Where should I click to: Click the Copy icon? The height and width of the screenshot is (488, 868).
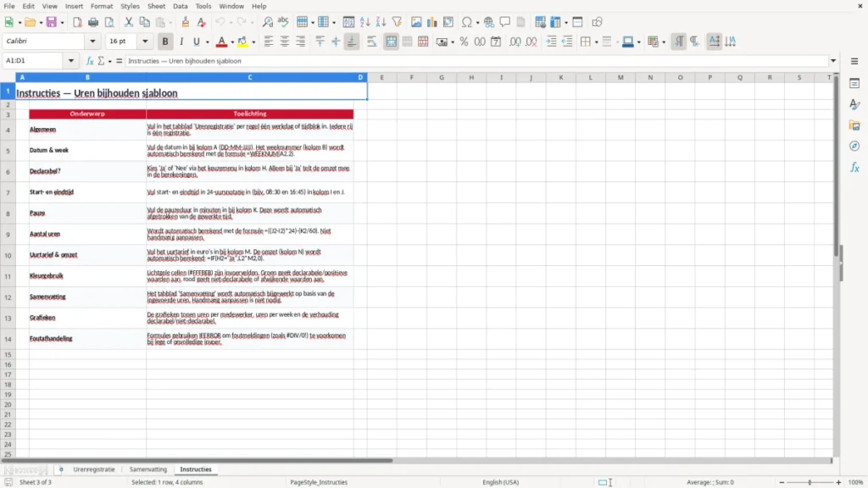coord(144,22)
